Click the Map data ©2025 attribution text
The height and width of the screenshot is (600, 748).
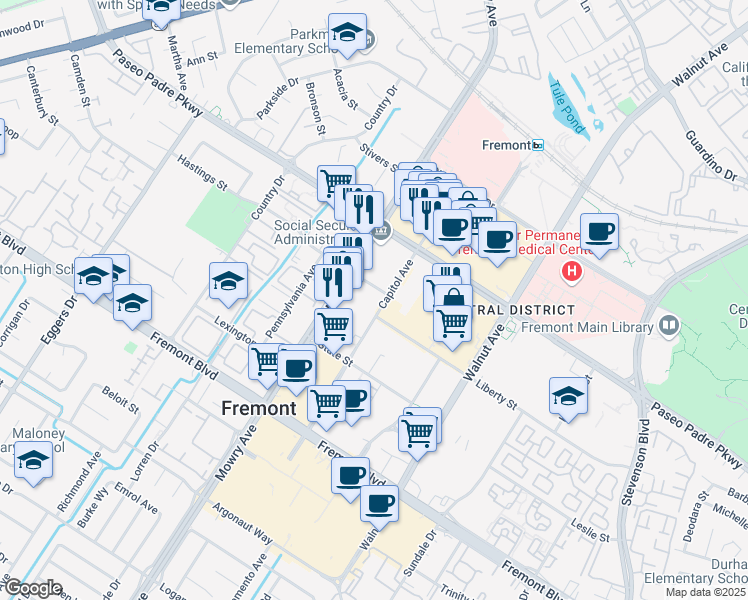pyautogui.click(x=706, y=592)
